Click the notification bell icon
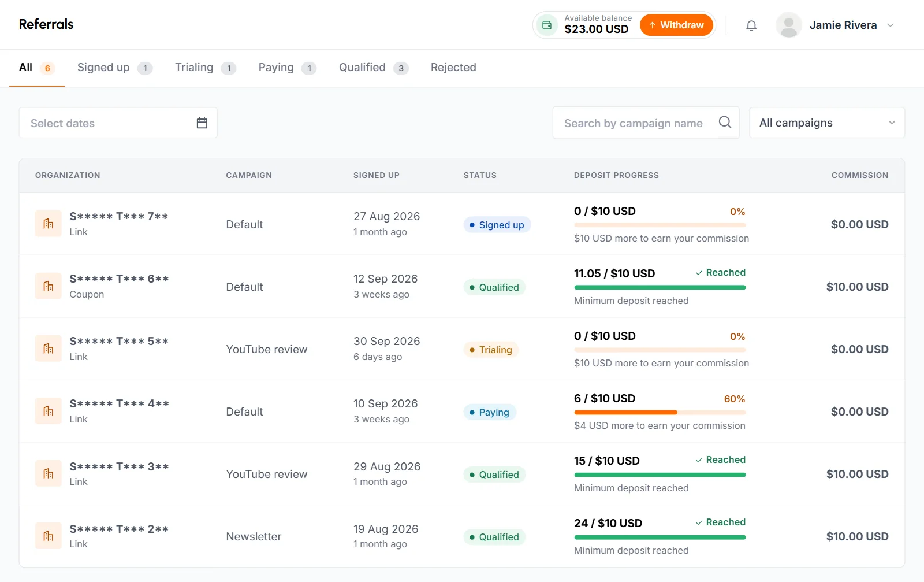The image size is (924, 582). [751, 25]
